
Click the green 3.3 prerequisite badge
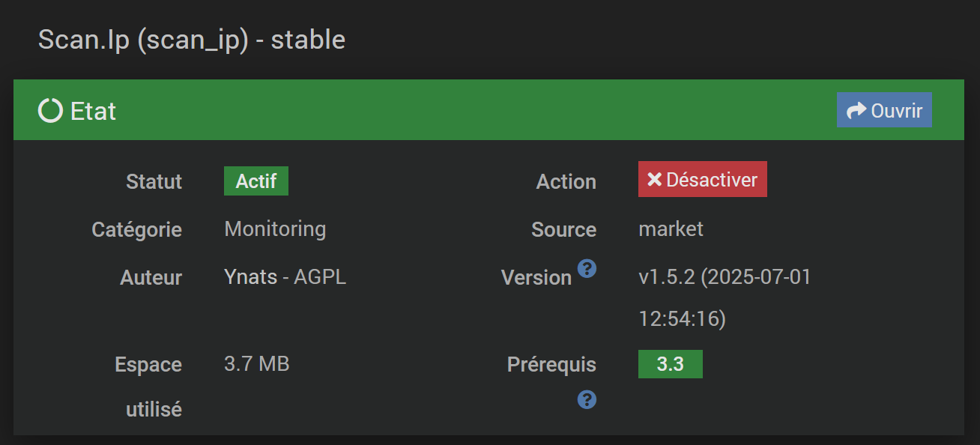(x=670, y=364)
